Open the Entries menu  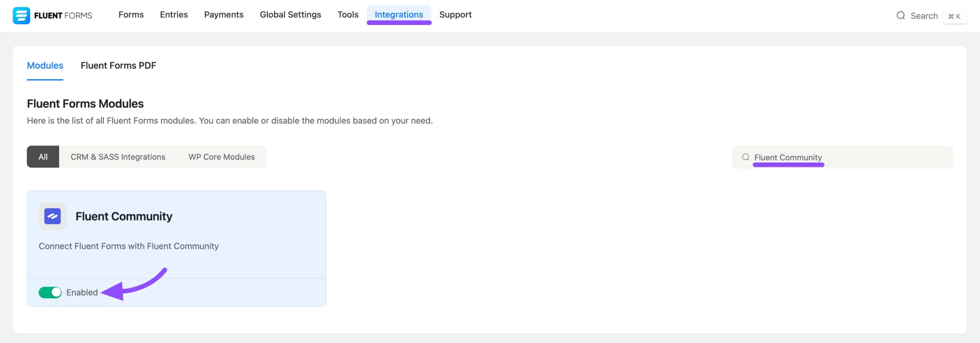(174, 15)
